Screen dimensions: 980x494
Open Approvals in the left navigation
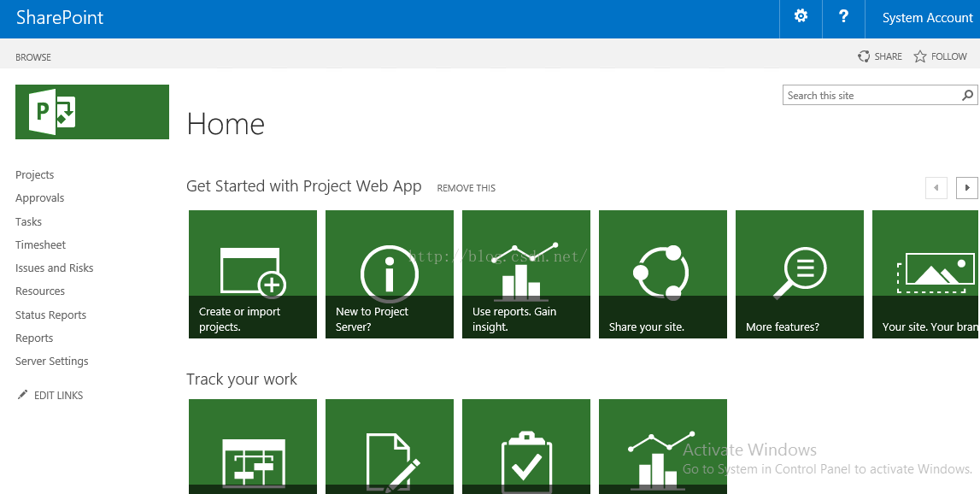40,198
